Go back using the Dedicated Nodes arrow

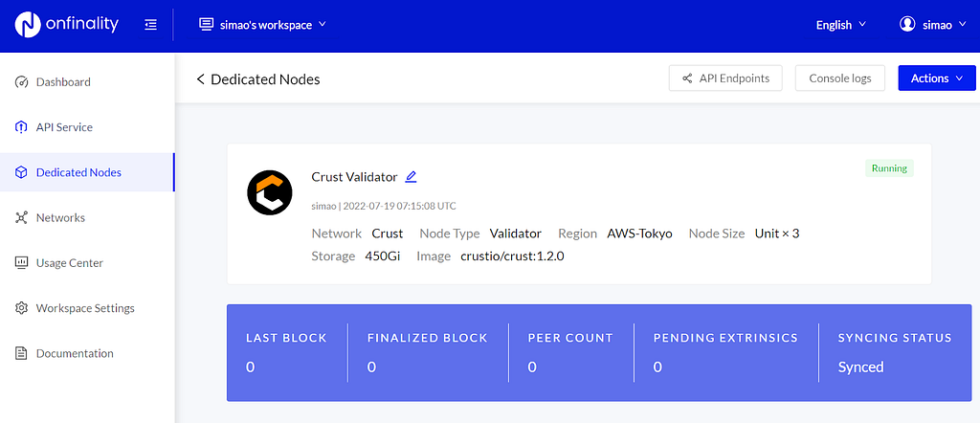point(201,79)
